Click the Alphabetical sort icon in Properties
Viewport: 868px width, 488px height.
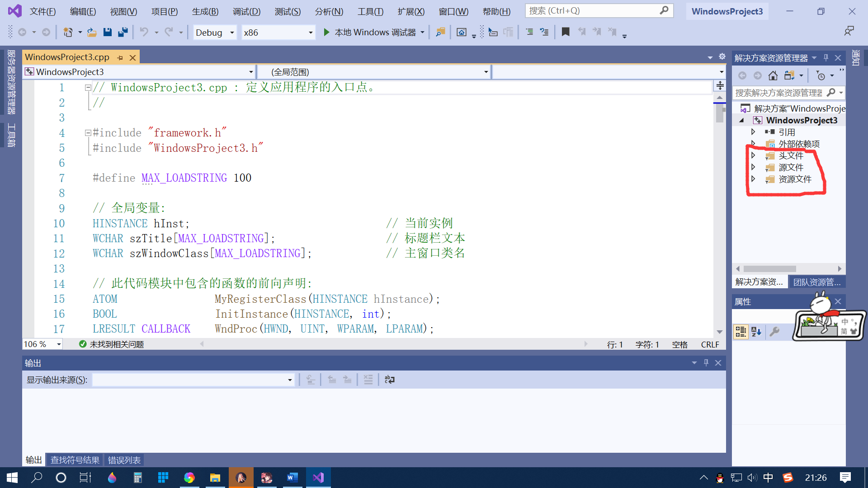[756, 332]
